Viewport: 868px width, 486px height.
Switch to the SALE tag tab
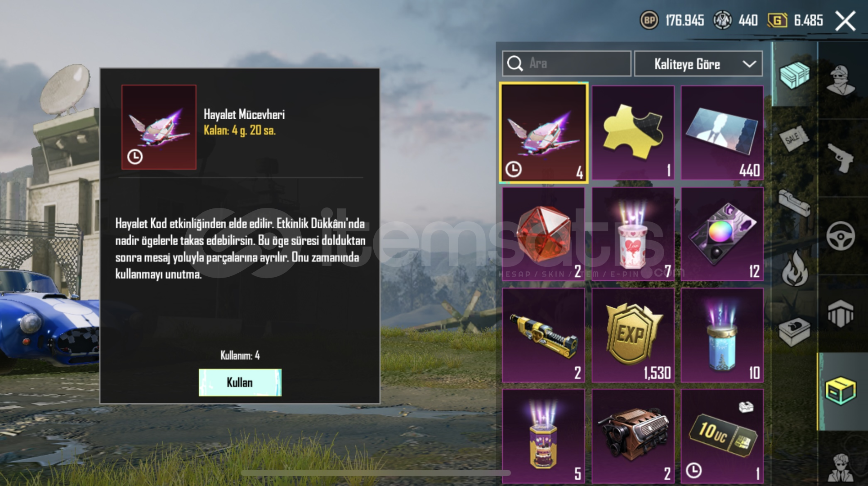tap(794, 139)
